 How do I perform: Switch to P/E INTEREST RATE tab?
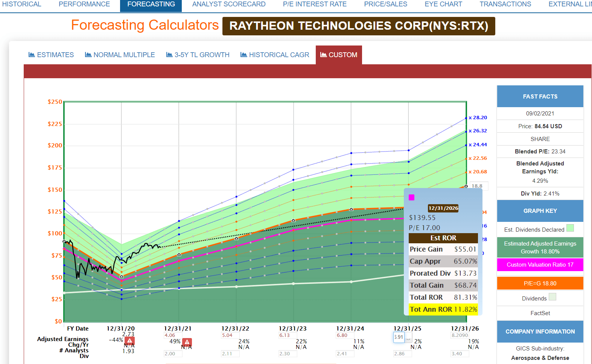pyautogui.click(x=315, y=4)
